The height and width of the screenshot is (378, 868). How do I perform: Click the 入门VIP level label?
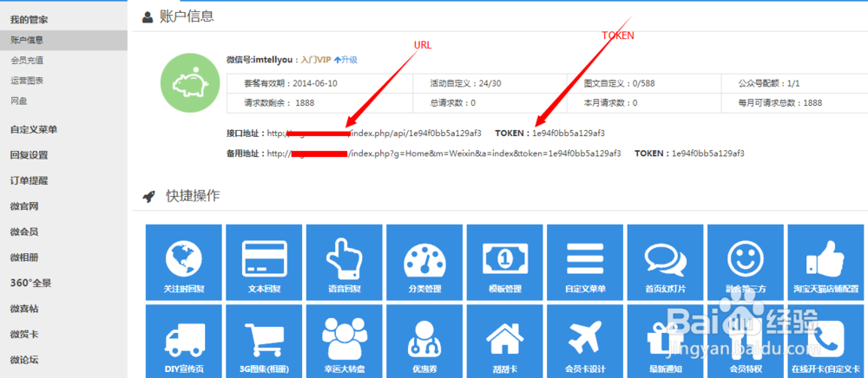[316, 60]
